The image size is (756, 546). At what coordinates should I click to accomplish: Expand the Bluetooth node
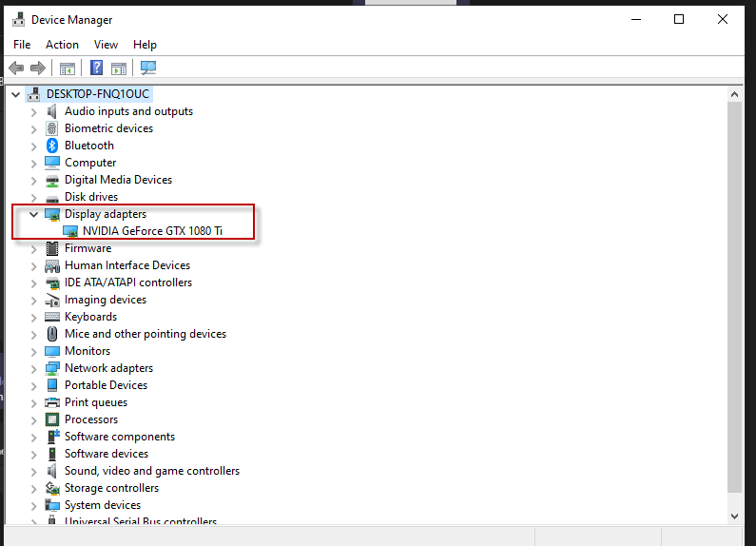pos(33,146)
